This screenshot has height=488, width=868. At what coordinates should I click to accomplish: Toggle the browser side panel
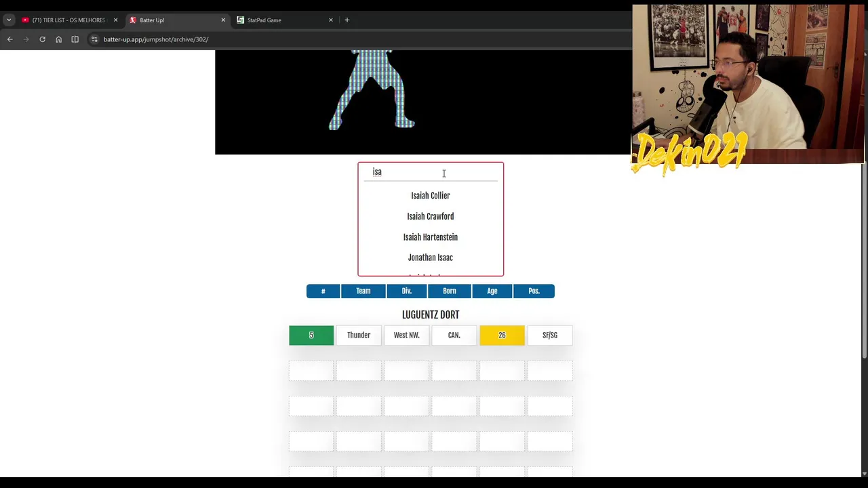(x=75, y=39)
